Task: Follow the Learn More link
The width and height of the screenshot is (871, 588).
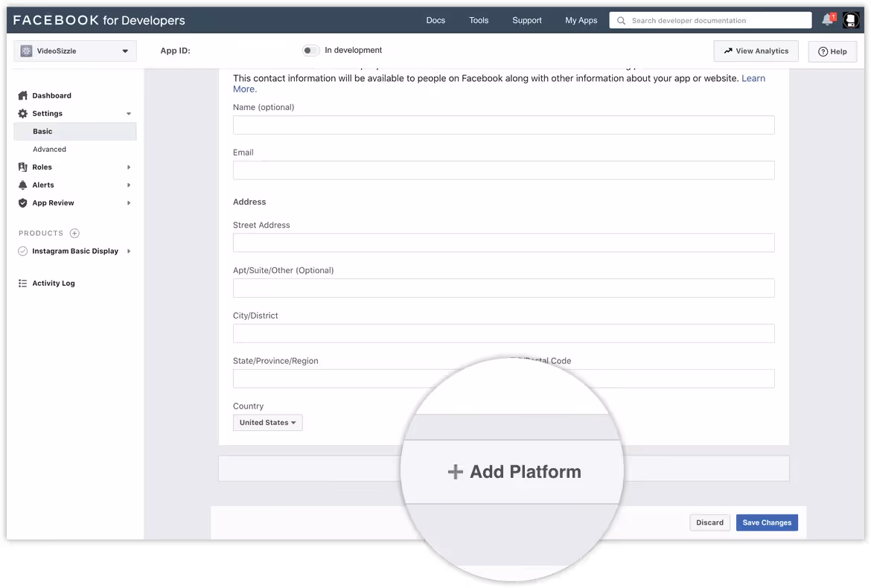Action: [753, 78]
